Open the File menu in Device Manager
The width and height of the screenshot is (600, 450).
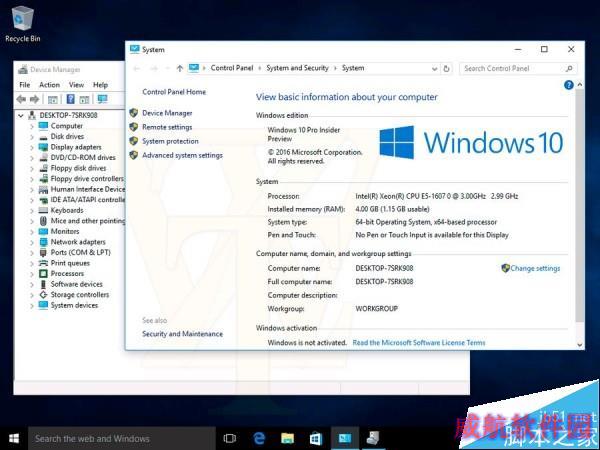click(24, 85)
